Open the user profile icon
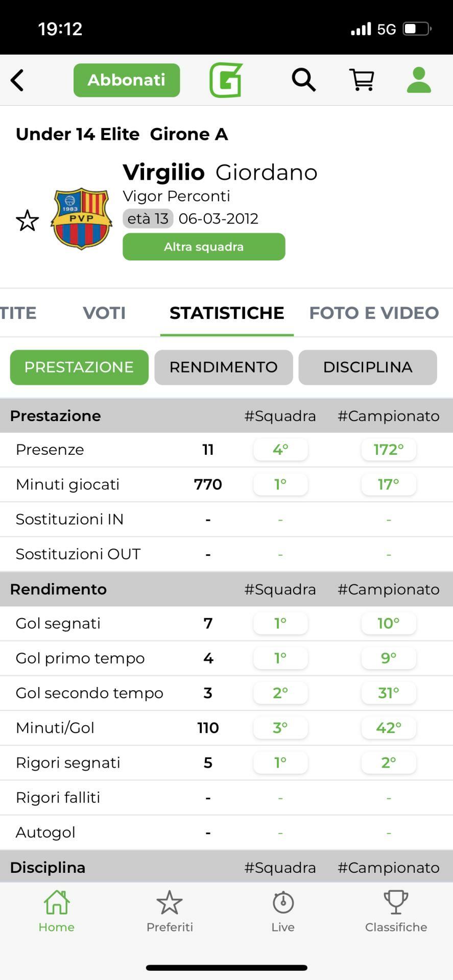Viewport: 453px width, 980px height. [x=419, y=80]
